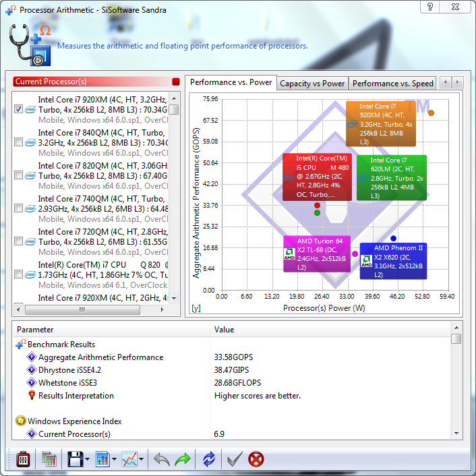
Task: Click the app icon in title bar
Action: tap(10, 9)
